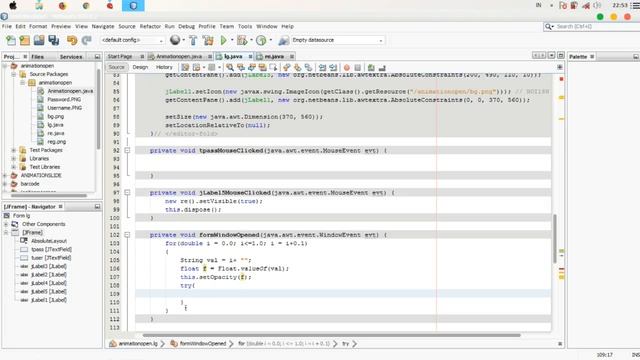Viewport: 640px width, 360px height.
Task: Click the Shift Line Left editor icon
Action: click(x=322, y=67)
